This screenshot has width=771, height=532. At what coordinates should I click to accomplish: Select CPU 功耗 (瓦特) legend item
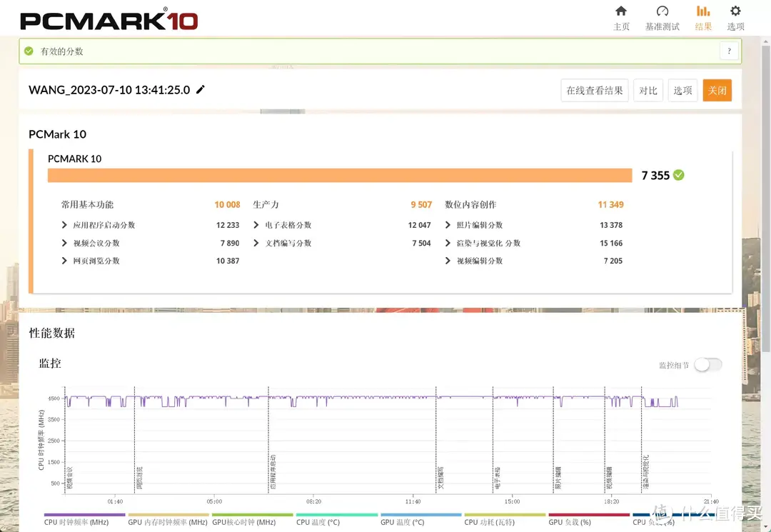505,518
